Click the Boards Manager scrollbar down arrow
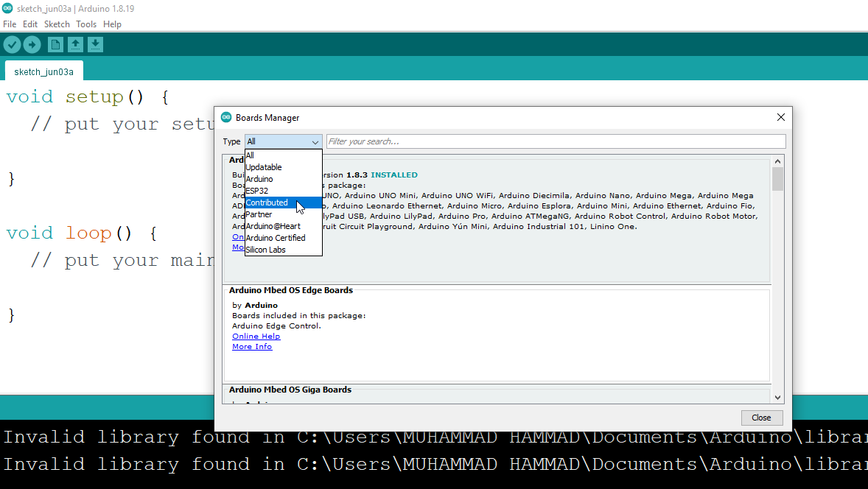 [777, 398]
